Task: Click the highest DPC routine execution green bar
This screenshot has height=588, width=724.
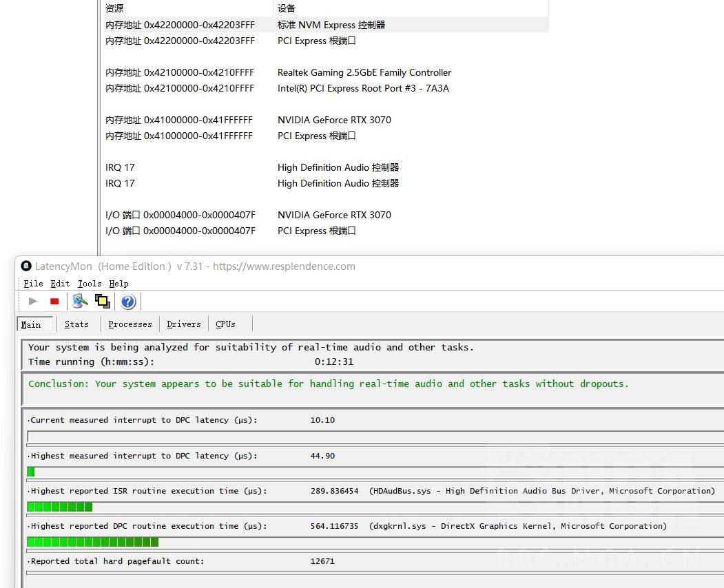Action: [93, 542]
